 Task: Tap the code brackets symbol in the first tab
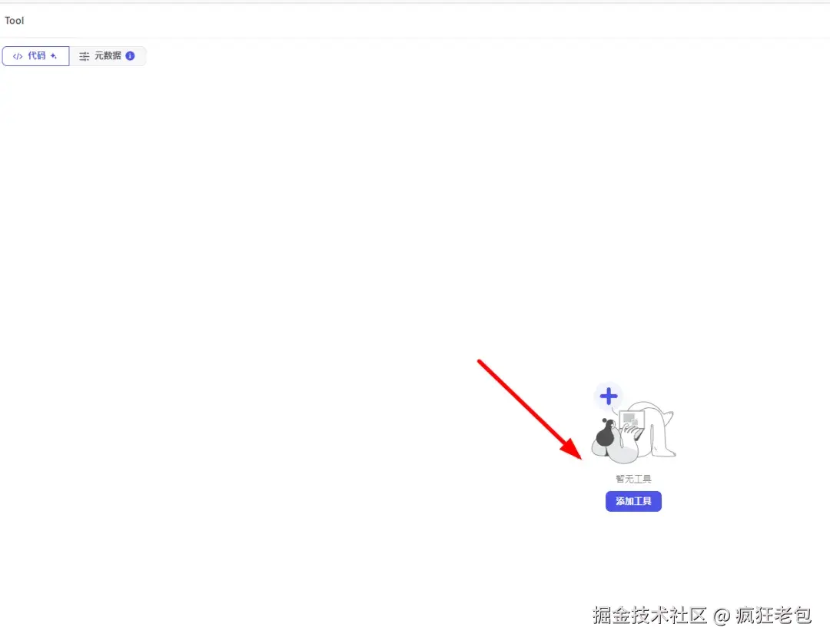[18, 56]
